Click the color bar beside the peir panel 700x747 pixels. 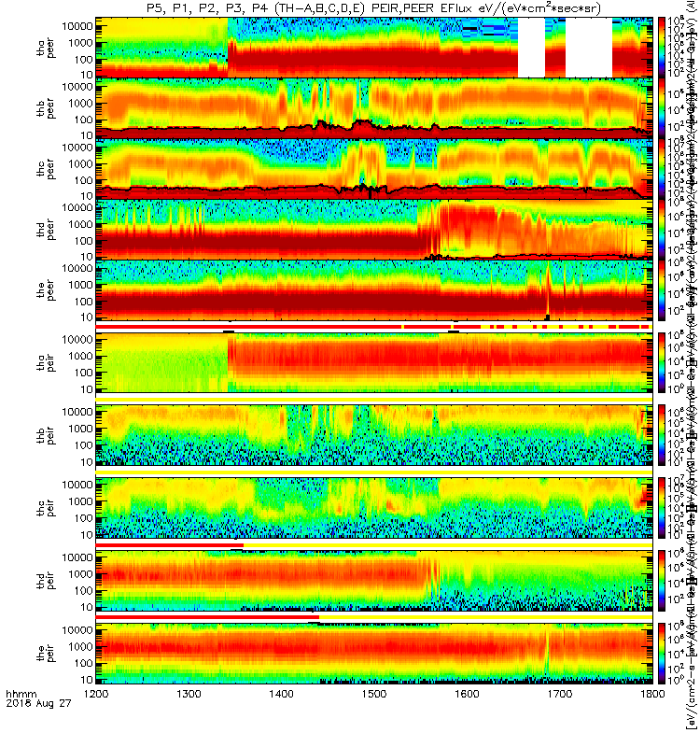pyautogui.click(x=662, y=653)
